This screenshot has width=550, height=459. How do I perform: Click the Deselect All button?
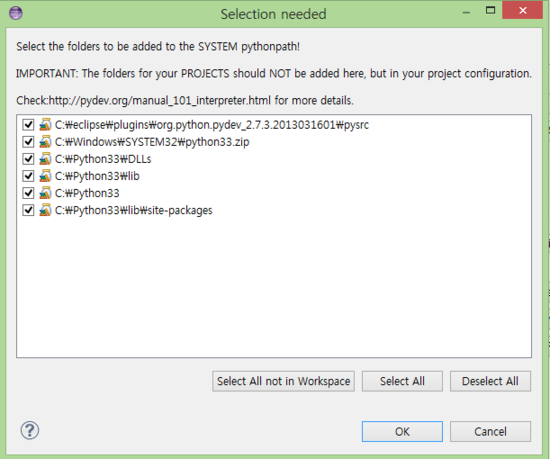[490, 381]
